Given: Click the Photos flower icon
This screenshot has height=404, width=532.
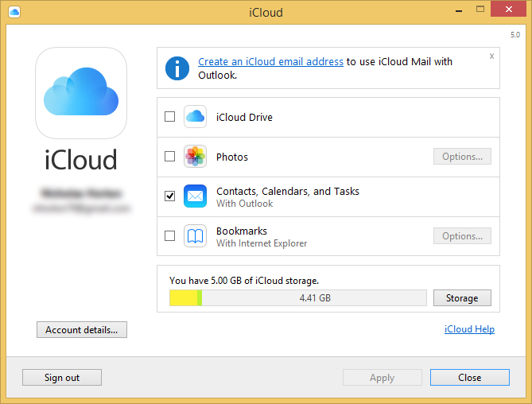Looking at the screenshot, I should (x=195, y=157).
